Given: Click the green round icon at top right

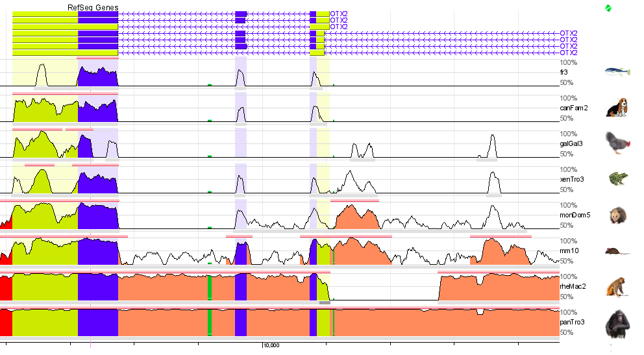Looking at the screenshot, I should click(x=608, y=8).
